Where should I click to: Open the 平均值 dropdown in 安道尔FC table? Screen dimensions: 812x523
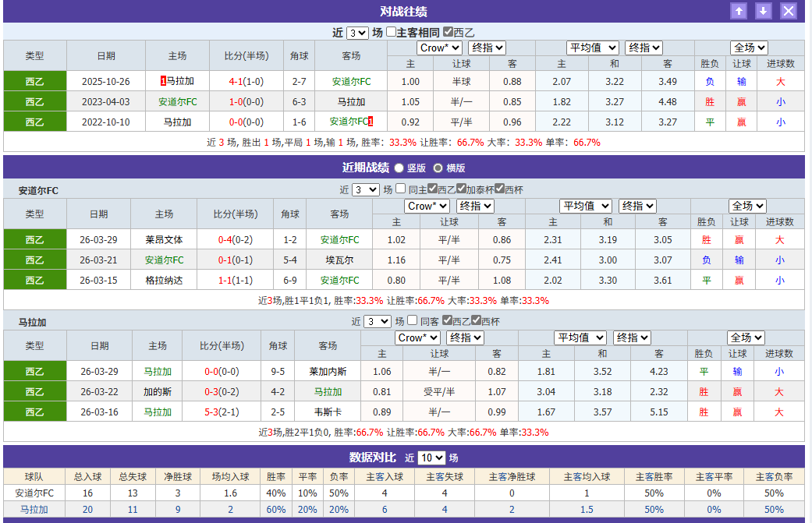pos(586,206)
